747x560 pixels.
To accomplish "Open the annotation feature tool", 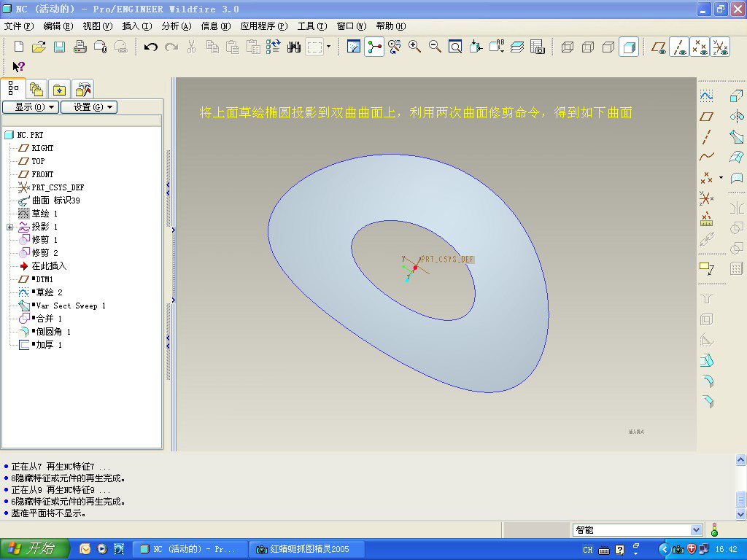I will tap(706, 268).
